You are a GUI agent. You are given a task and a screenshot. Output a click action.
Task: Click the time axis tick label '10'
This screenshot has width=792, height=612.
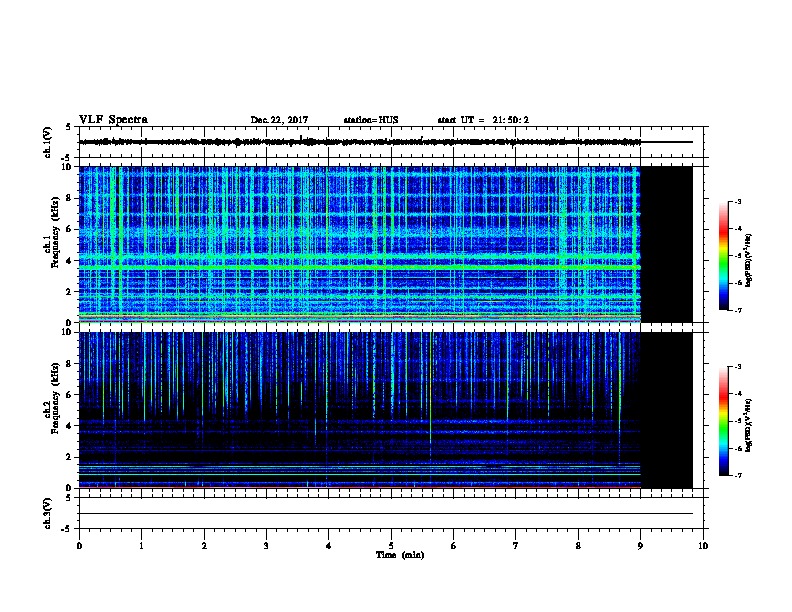pyautogui.click(x=703, y=546)
